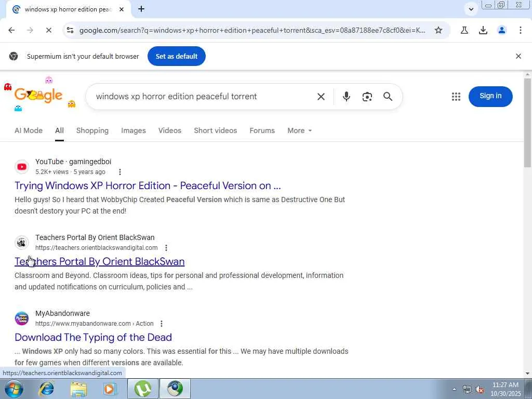This screenshot has height=399, width=532.
Task: Click the scrollbar down arrow
Action: tap(527, 373)
